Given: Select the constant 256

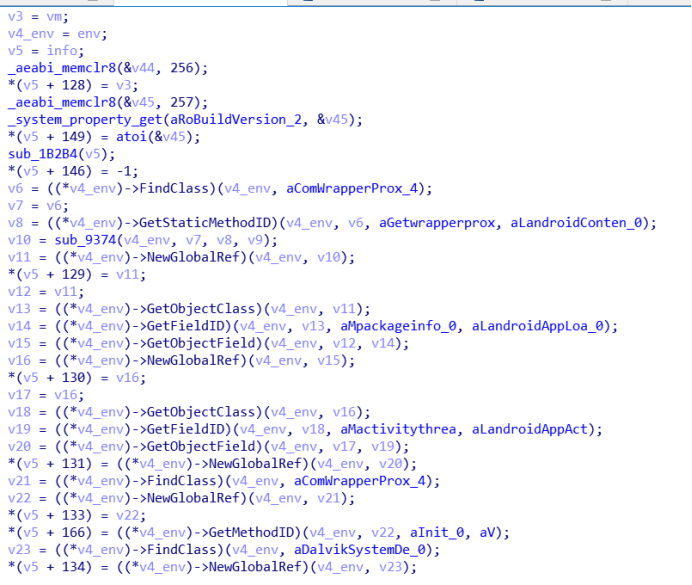Looking at the screenshot, I should (182, 68).
